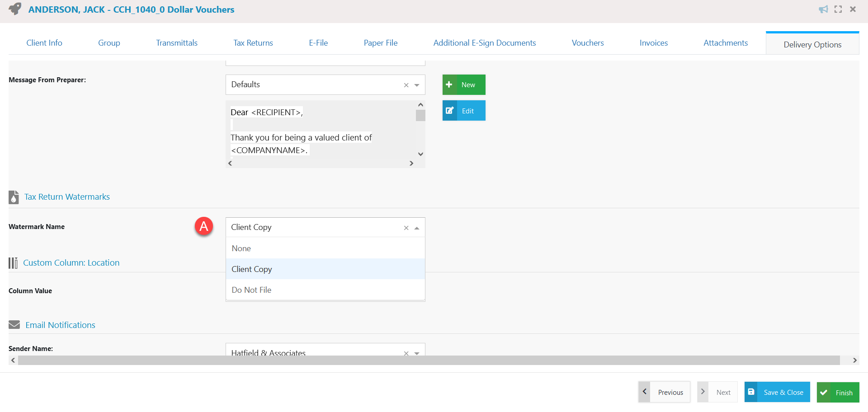Click the fullscreen expand icon

tap(839, 9)
